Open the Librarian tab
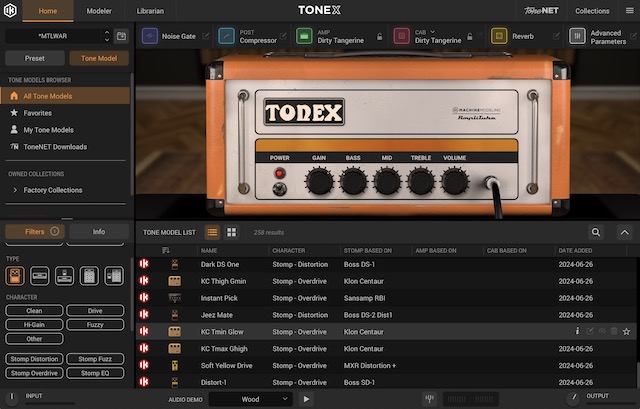Screen dimensions: 640x409 point(150,10)
